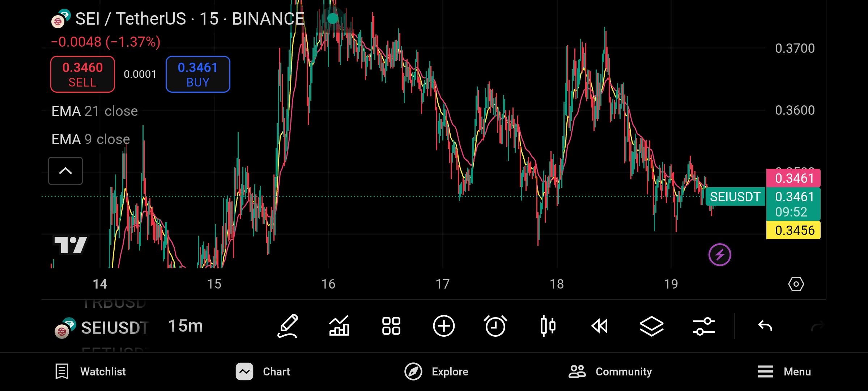Open the indicators chart icon
Image resolution: width=868 pixels, height=391 pixels.
pos(339,326)
